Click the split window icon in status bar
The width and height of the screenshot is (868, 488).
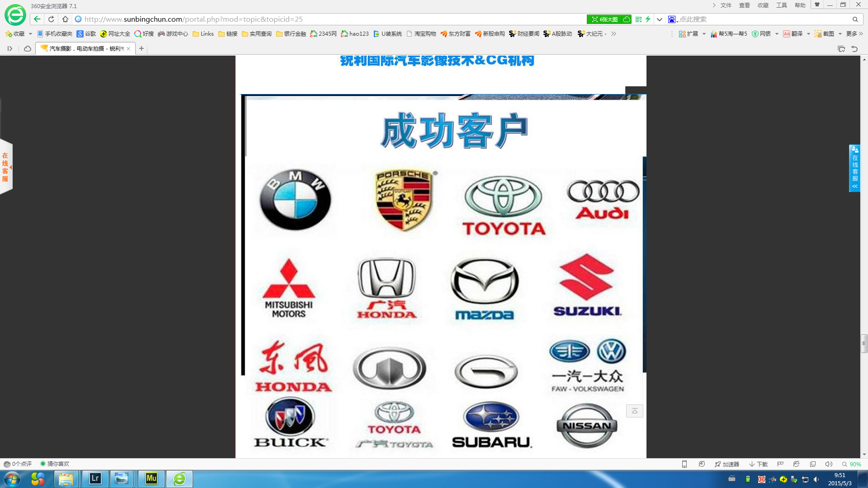point(813,464)
